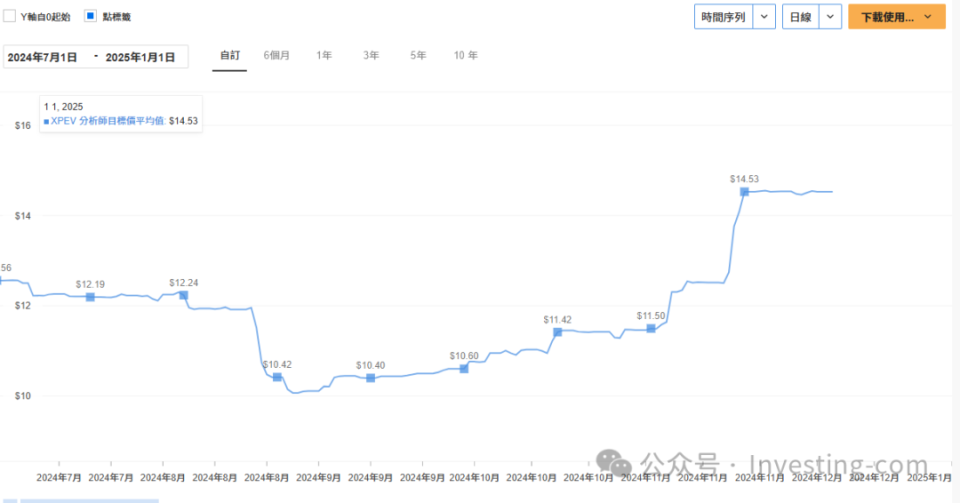Click the $12 y-axis label
This screenshot has width=960, height=503.
[23, 305]
